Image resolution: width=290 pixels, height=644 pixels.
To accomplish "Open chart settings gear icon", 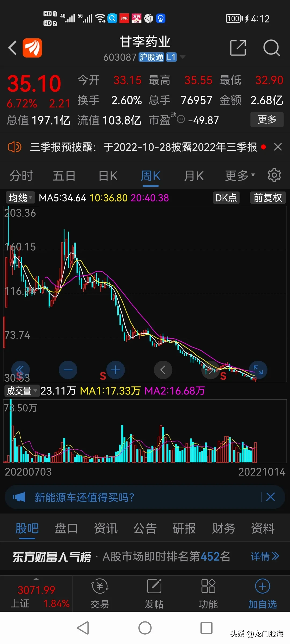I will click(x=274, y=175).
